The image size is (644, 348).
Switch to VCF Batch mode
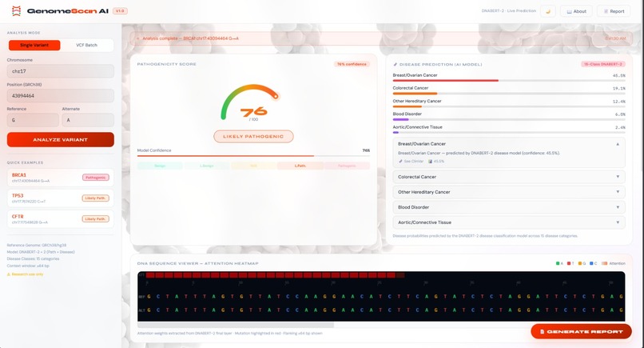point(86,46)
